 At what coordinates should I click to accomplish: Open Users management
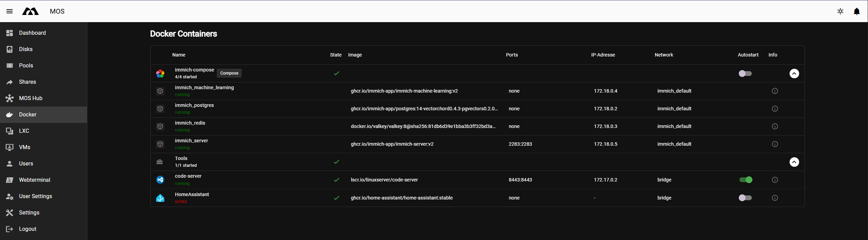pyautogui.click(x=43, y=163)
